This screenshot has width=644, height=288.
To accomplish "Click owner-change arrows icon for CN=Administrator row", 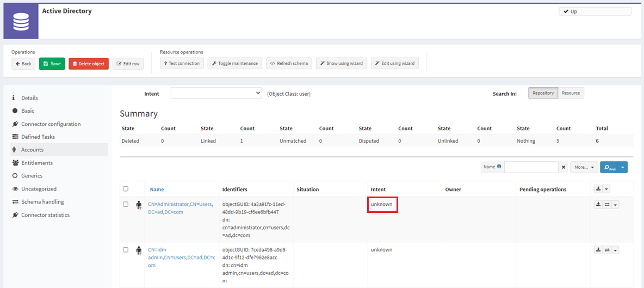I will coord(607,204).
